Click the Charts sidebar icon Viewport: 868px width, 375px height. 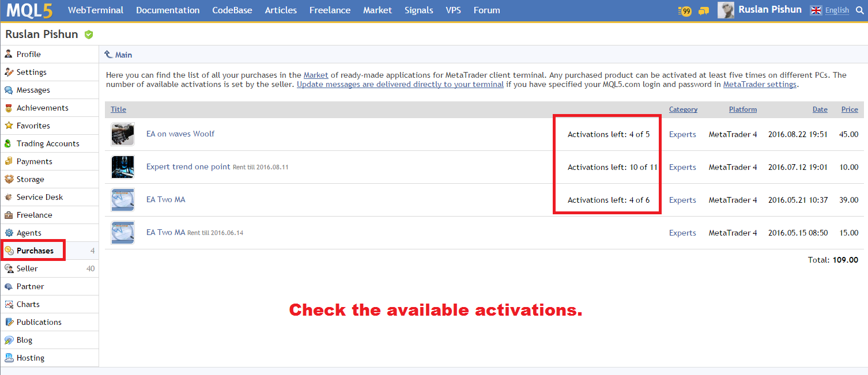9,304
